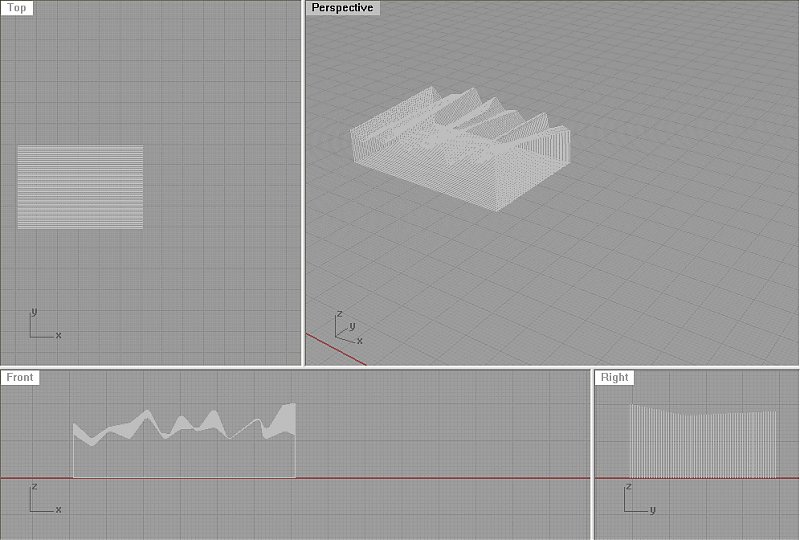Select the 3D wave model in Perspective

[460, 149]
